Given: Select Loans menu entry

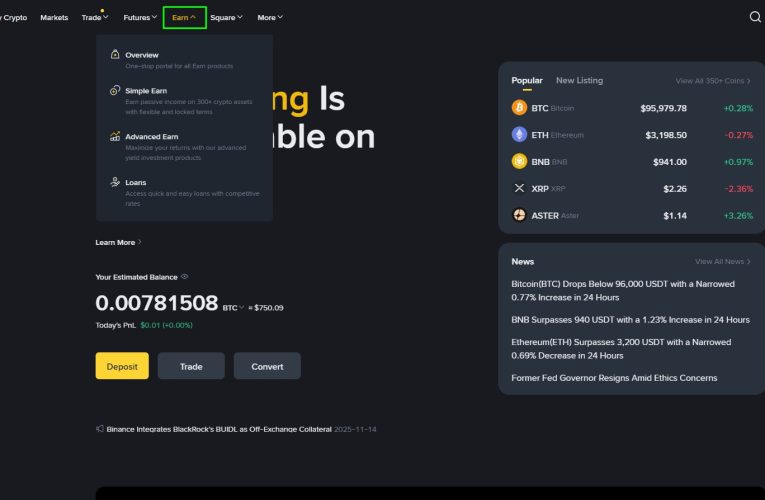Looking at the screenshot, I should click(x=184, y=192).
